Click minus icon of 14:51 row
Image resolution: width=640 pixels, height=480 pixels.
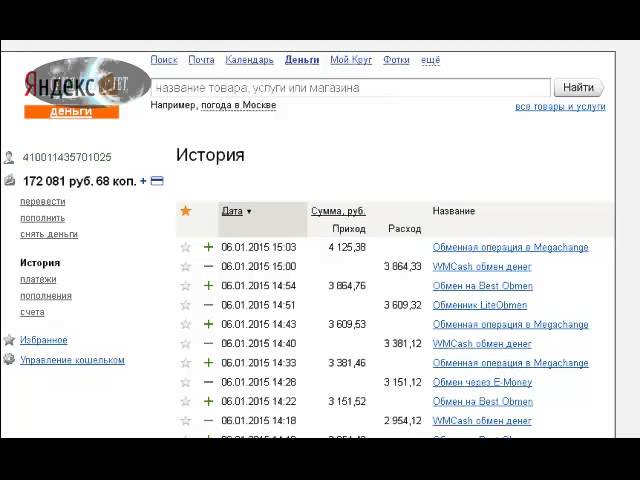pos(209,305)
